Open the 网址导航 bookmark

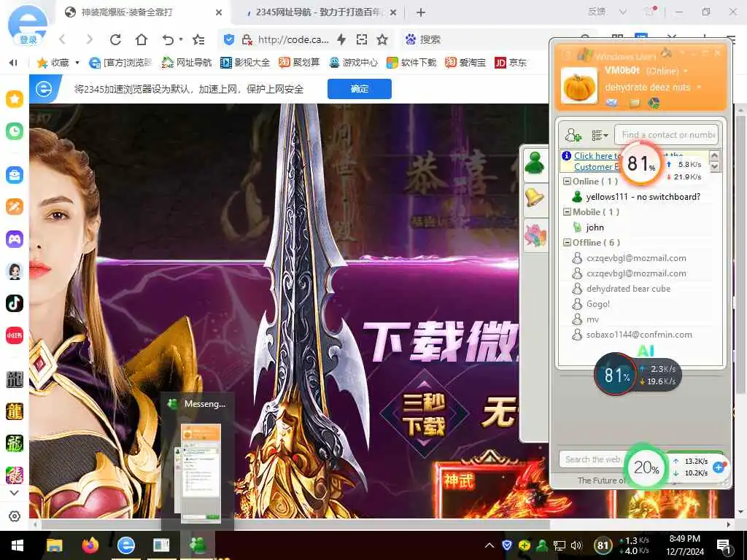pyautogui.click(x=186, y=63)
